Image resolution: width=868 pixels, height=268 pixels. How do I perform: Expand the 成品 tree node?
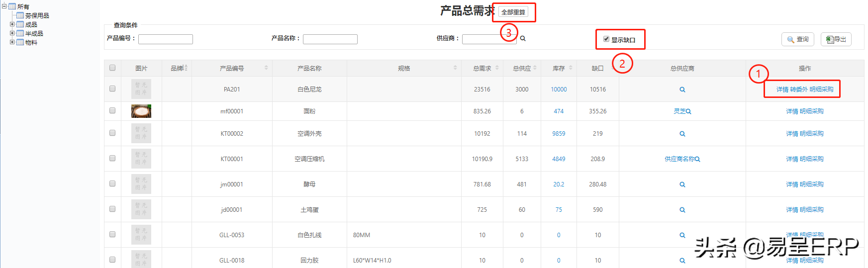[12, 24]
